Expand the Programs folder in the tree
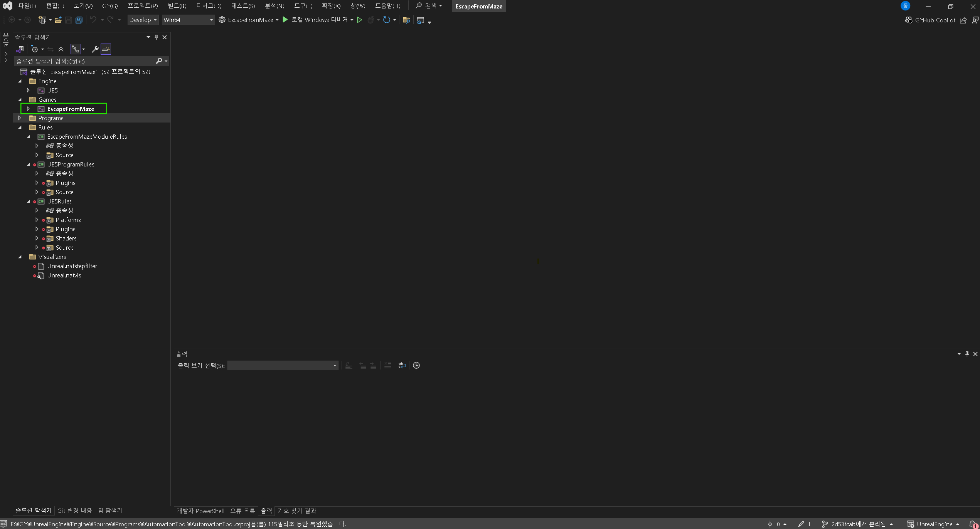The image size is (980, 529). (20, 118)
